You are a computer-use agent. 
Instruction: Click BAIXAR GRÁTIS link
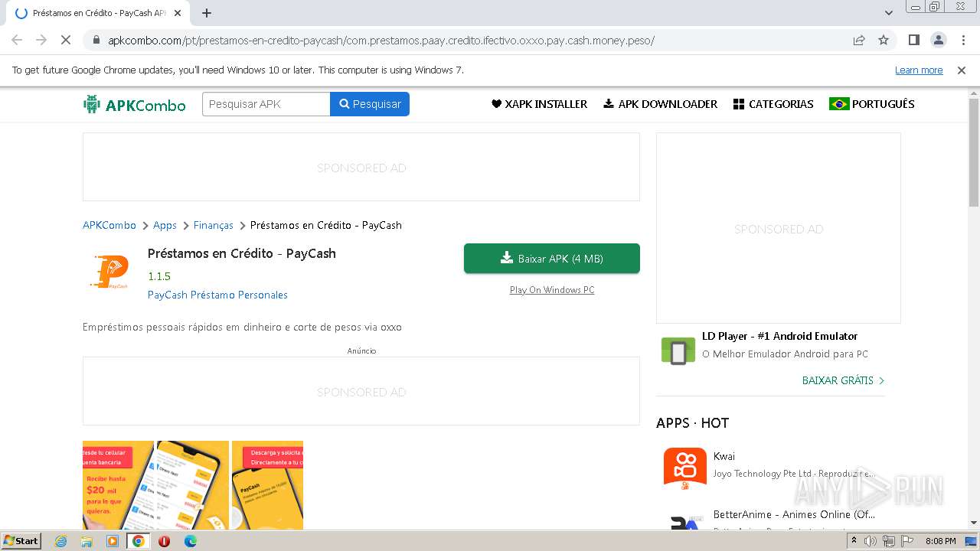843,380
